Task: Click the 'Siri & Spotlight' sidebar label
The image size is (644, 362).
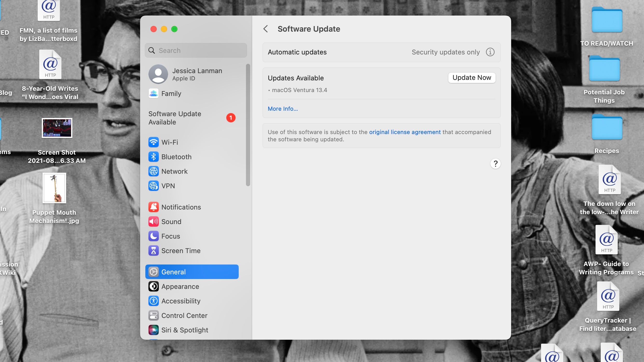Action: coord(185,330)
